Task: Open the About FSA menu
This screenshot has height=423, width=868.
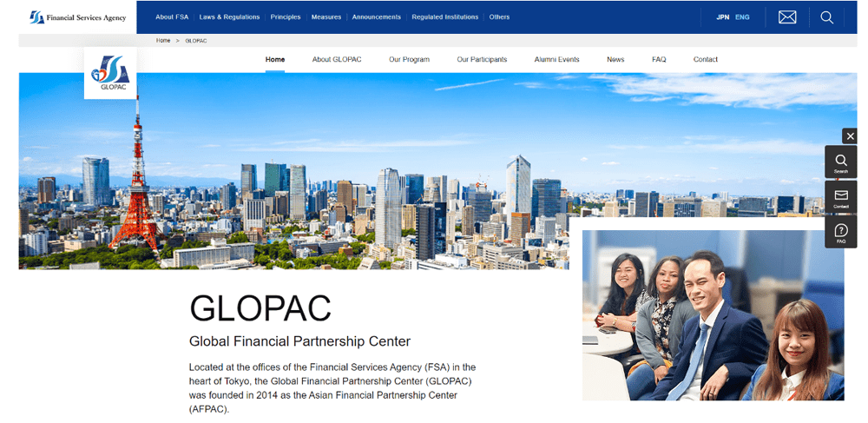Action: 172,17
